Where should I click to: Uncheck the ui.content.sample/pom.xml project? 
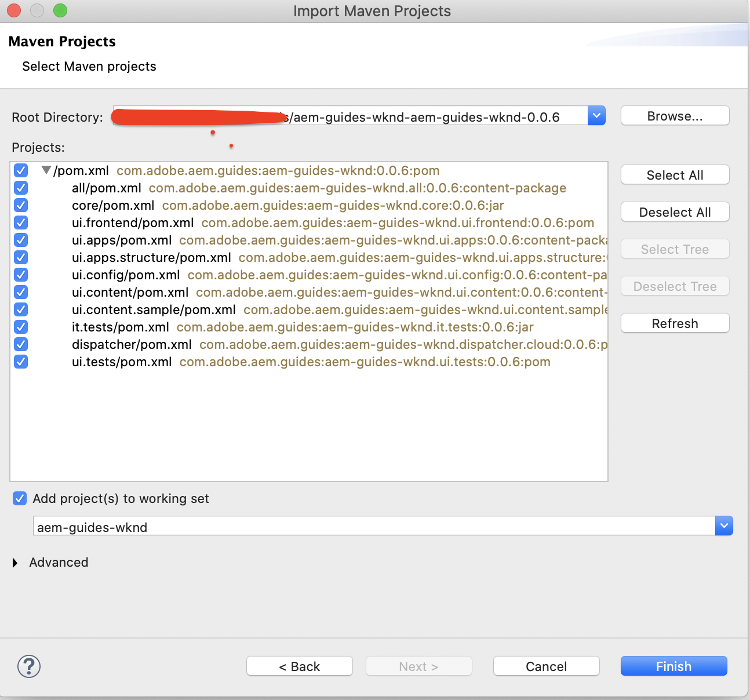pyautogui.click(x=20, y=309)
